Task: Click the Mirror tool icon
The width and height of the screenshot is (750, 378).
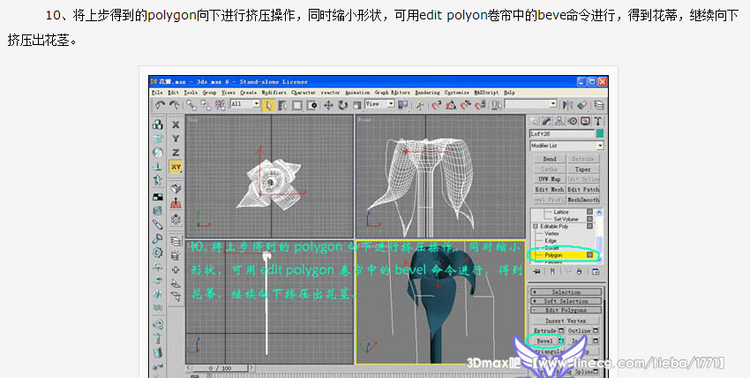Action: point(568,105)
